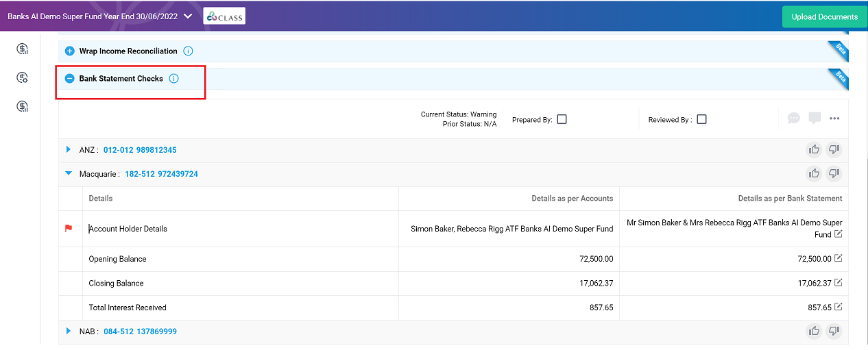Screen dimensions: 868x350
Task: Open the Class logo in header
Action: pos(224,16)
